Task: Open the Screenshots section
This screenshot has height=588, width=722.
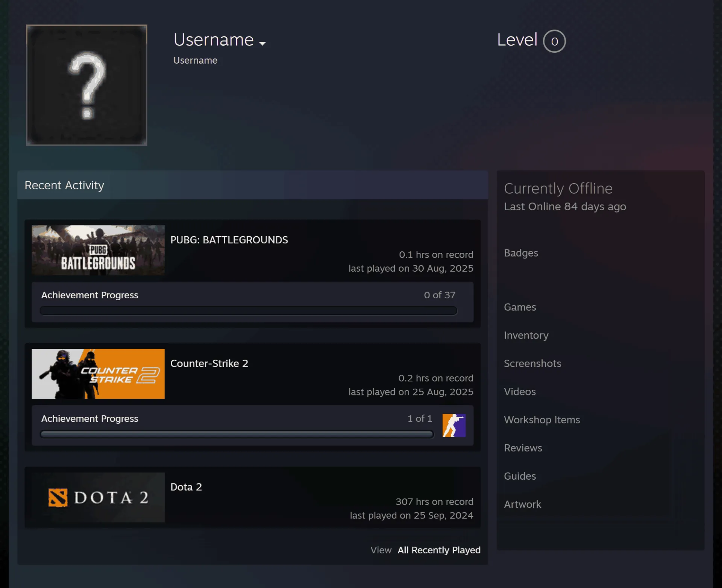Action: point(532,363)
